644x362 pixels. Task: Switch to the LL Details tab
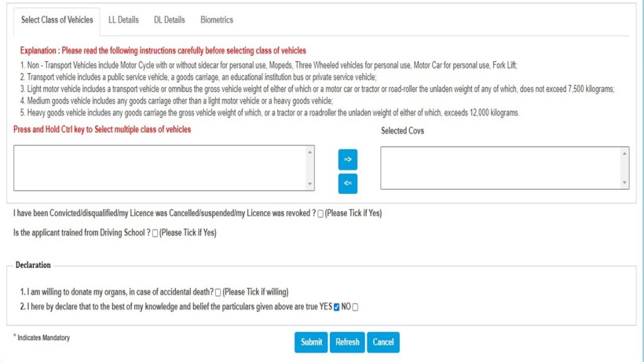coord(123,19)
